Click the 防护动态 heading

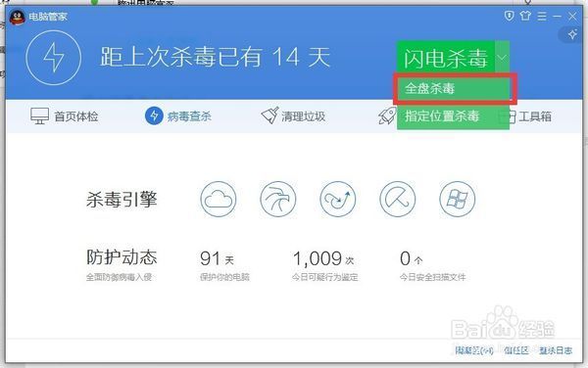(122, 257)
